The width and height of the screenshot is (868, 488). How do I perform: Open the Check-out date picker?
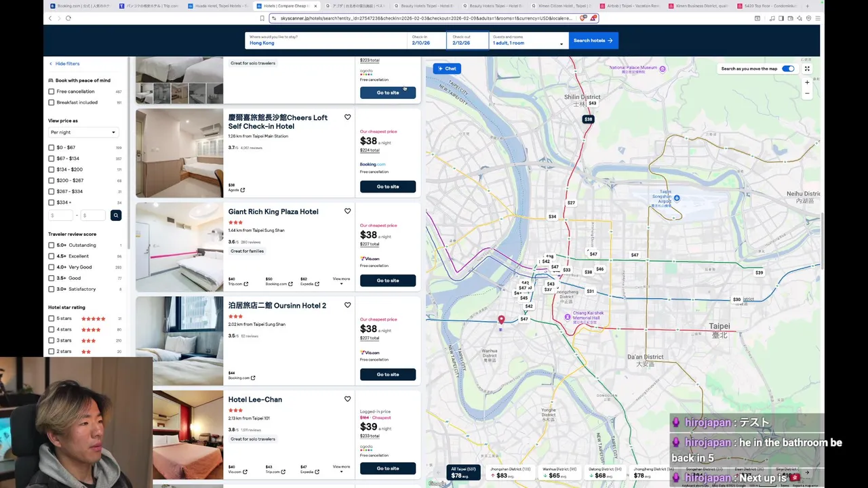(467, 40)
